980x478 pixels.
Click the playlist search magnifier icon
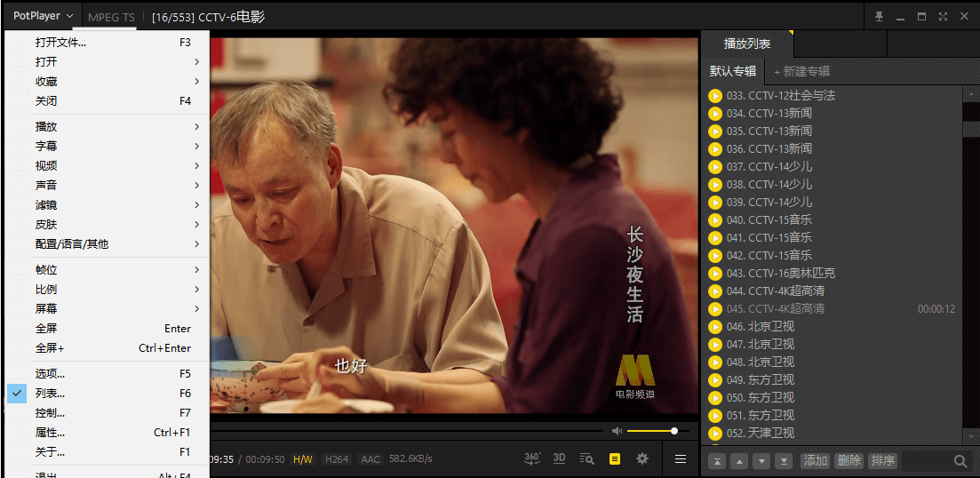(x=960, y=461)
